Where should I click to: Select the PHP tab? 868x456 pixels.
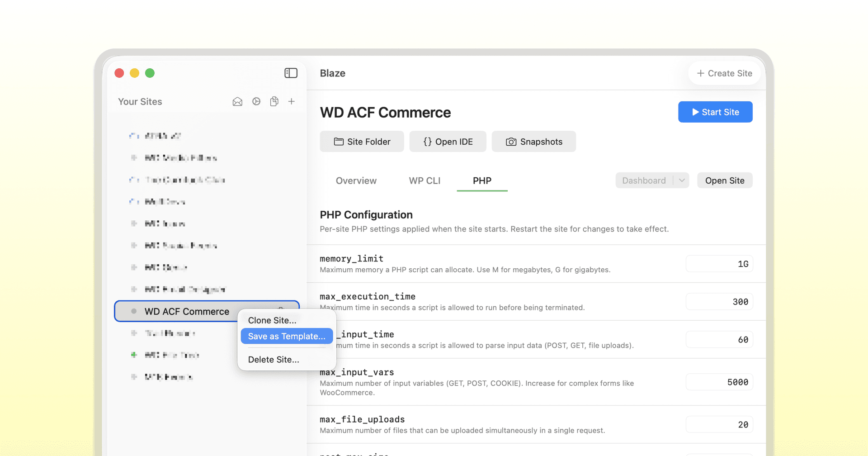tap(482, 180)
